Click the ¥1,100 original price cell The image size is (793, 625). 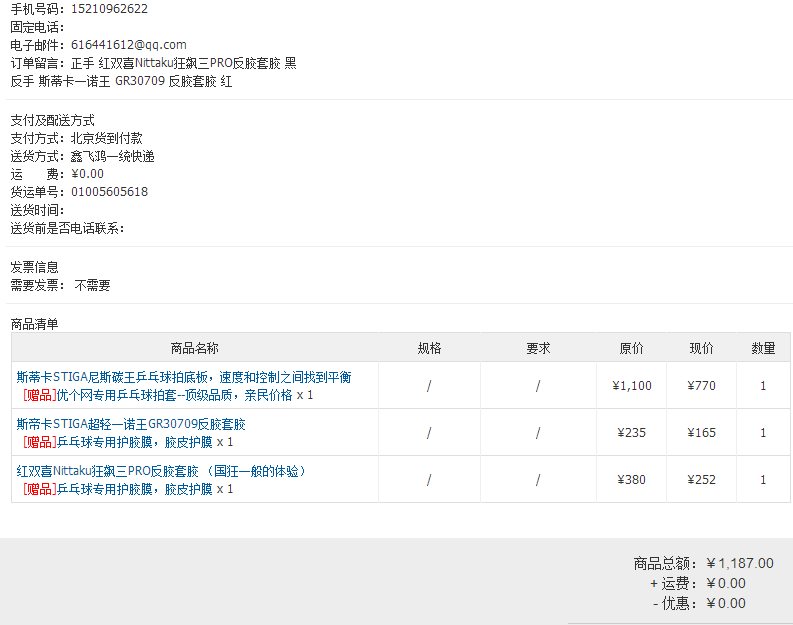pos(631,386)
